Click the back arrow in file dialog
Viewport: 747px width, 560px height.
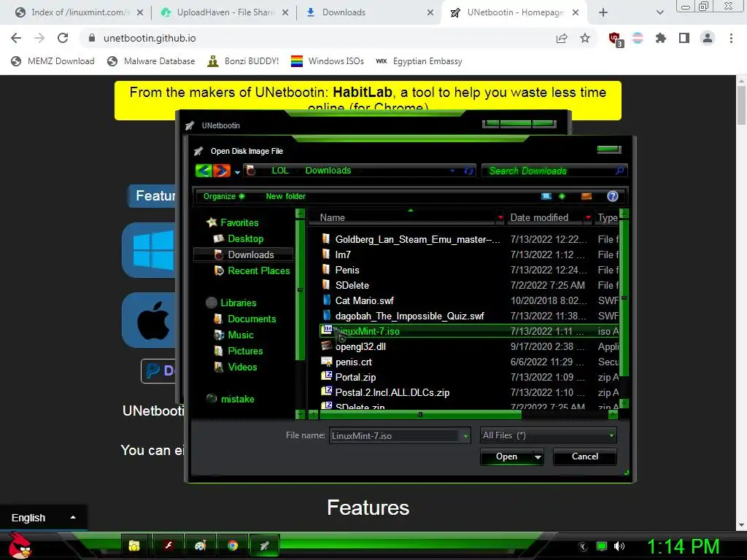pyautogui.click(x=204, y=171)
